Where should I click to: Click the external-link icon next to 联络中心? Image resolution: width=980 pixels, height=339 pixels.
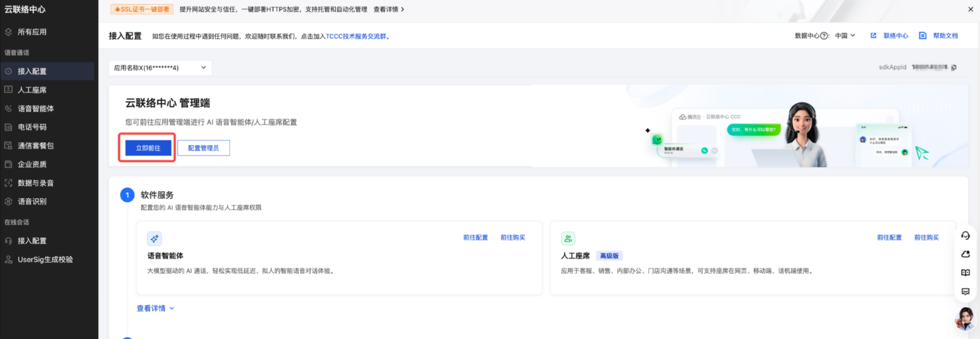click(x=873, y=35)
